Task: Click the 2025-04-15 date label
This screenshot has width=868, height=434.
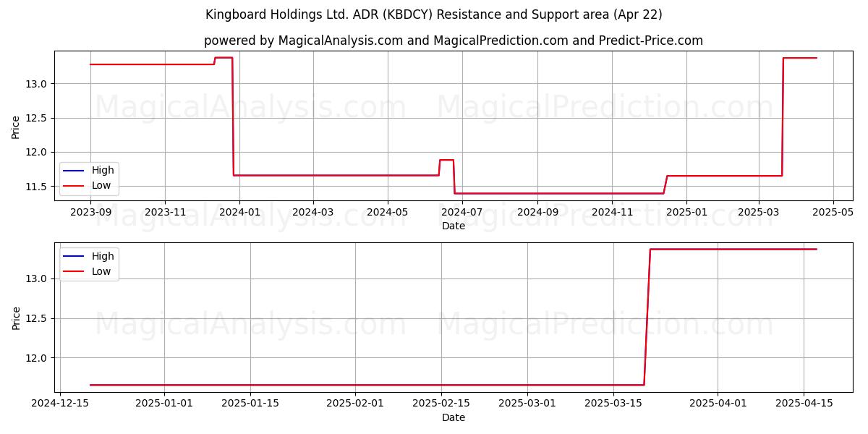Action: point(804,404)
